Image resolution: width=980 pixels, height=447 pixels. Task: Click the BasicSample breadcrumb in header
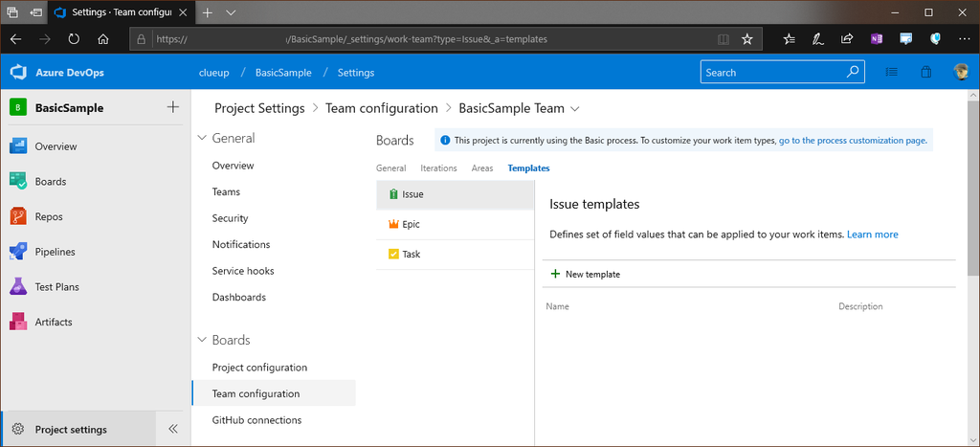[283, 73]
